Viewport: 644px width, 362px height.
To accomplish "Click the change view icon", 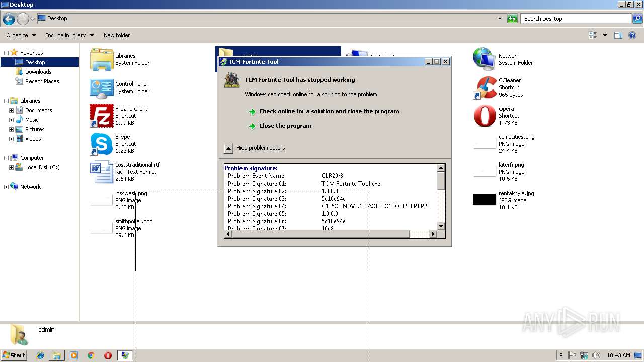I will [593, 35].
